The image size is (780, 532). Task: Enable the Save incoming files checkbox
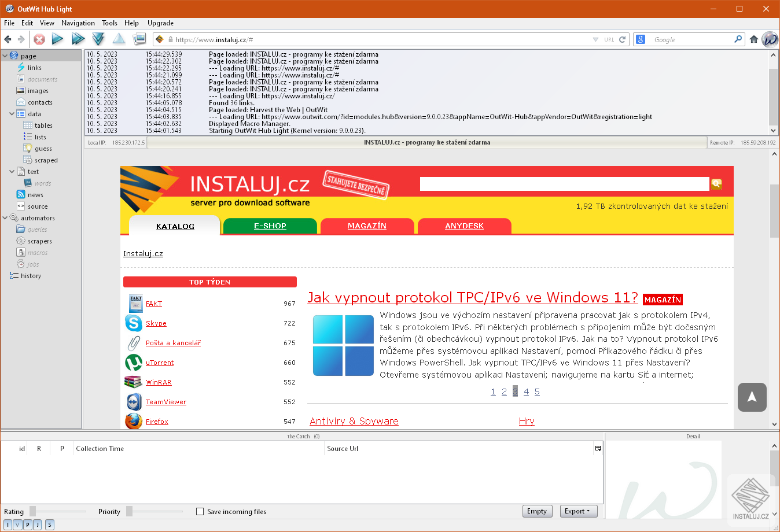(x=200, y=512)
